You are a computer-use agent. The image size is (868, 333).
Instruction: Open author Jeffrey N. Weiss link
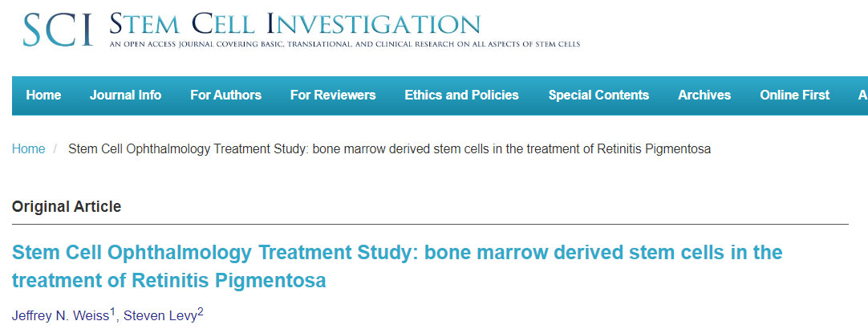click(61, 315)
